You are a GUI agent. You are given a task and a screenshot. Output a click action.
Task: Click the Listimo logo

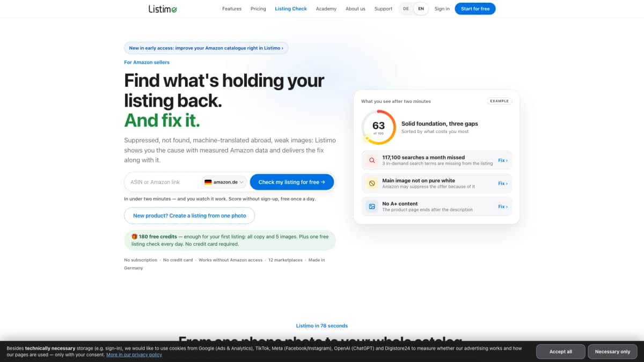[x=163, y=9]
